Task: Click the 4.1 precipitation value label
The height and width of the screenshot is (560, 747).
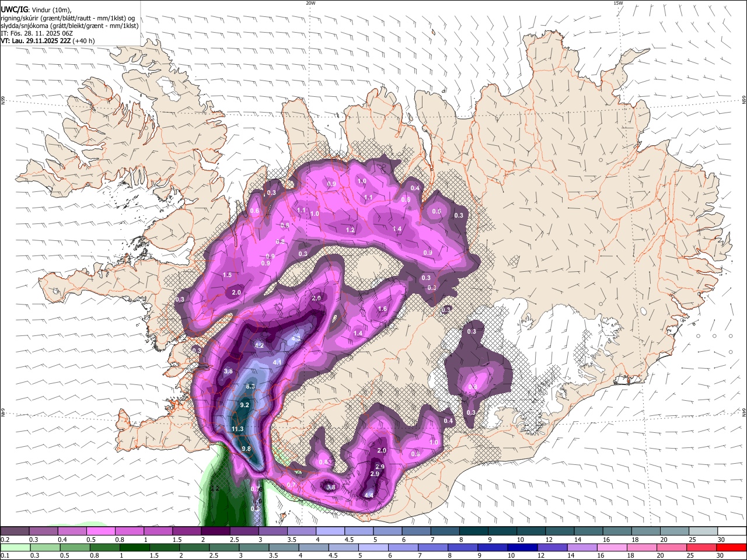Action: tap(278, 362)
